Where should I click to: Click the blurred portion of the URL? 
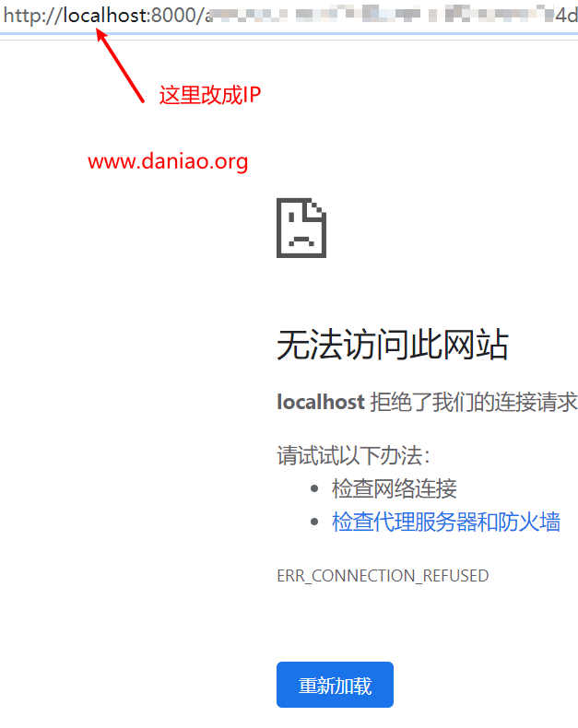(382, 15)
